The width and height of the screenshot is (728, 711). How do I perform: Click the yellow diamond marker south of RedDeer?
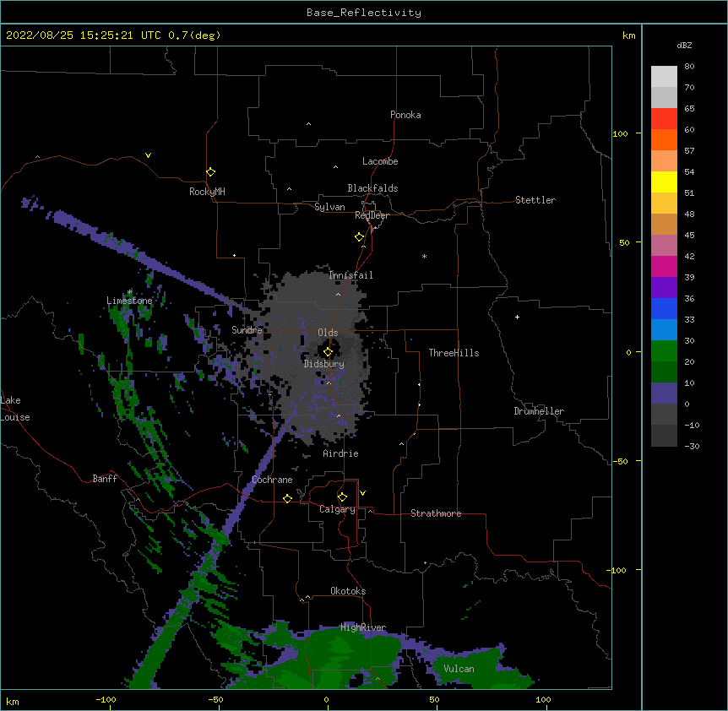pos(360,237)
